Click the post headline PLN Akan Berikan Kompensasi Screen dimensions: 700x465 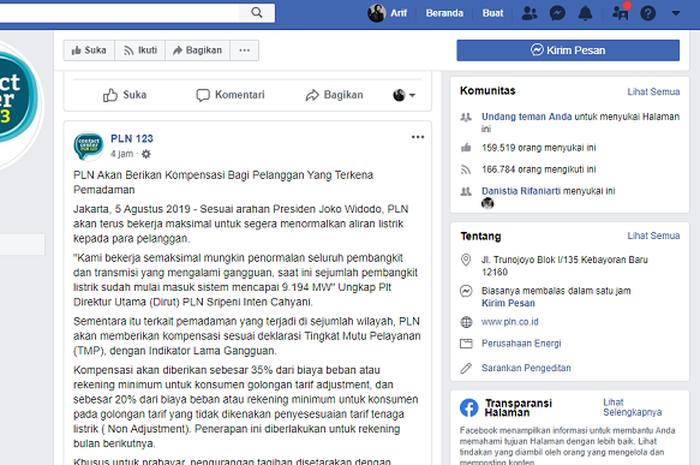tap(223, 182)
